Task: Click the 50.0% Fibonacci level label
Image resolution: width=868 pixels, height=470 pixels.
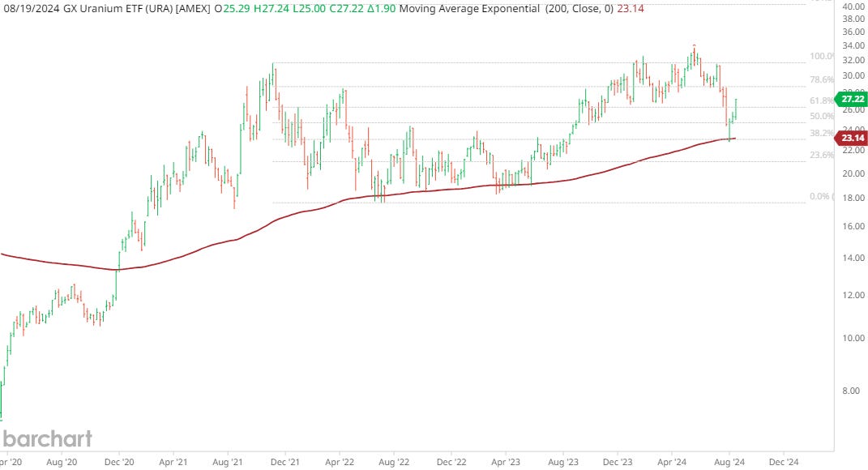Action: [x=822, y=116]
